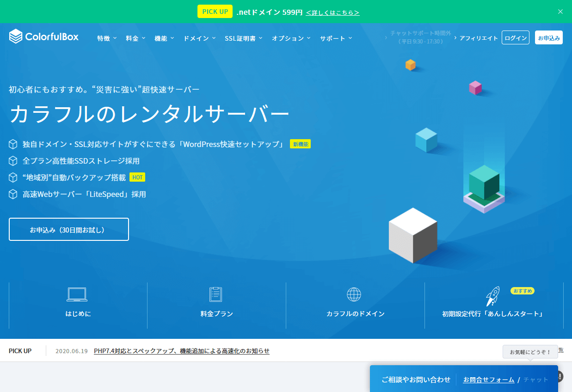Image resolution: width=572 pixels, height=392 pixels.
Task: Click the header お申込み button
Action: coord(549,38)
